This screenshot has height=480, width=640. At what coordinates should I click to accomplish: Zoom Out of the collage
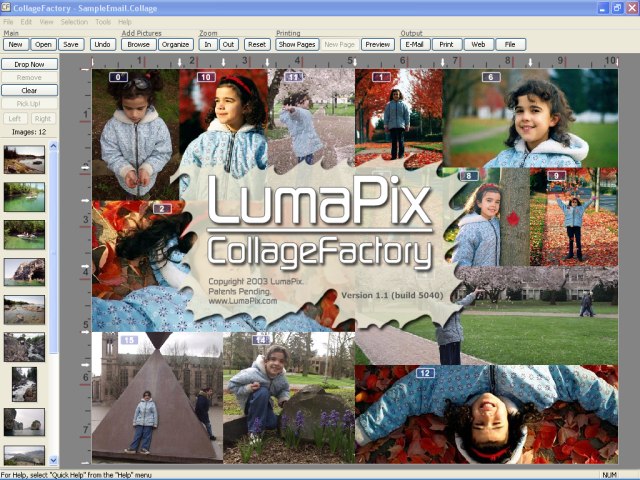229,44
